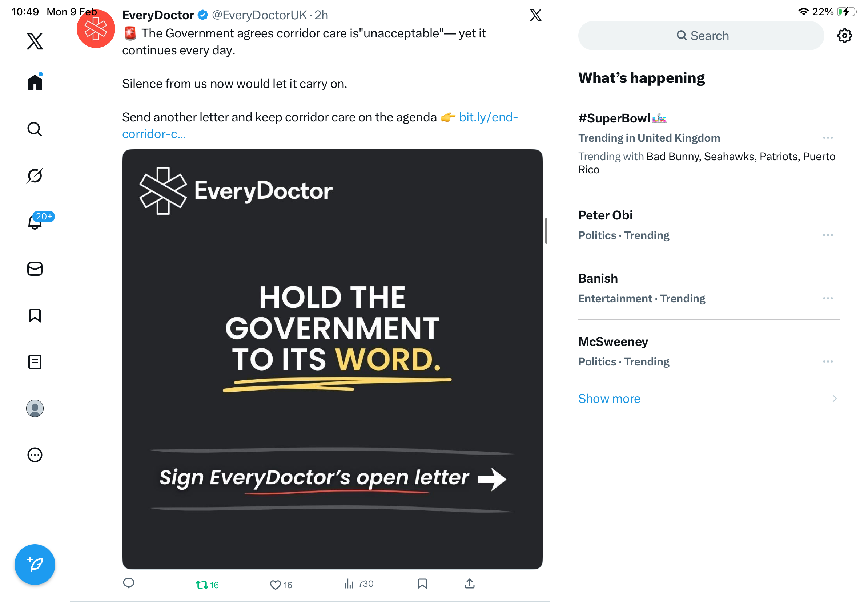This screenshot has height=606, width=868.
Task: Select the Banish trending topic
Action: 709,288
